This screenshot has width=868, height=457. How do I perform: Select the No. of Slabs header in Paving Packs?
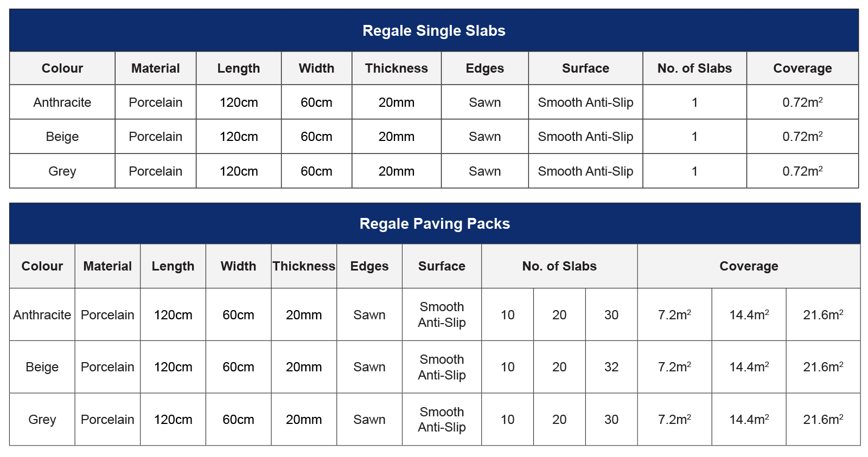(559, 266)
